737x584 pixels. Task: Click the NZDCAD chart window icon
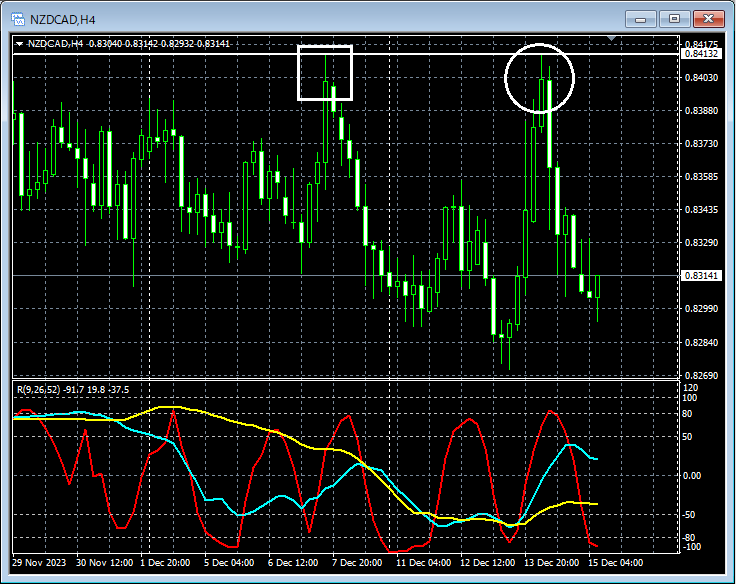point(17,20)
